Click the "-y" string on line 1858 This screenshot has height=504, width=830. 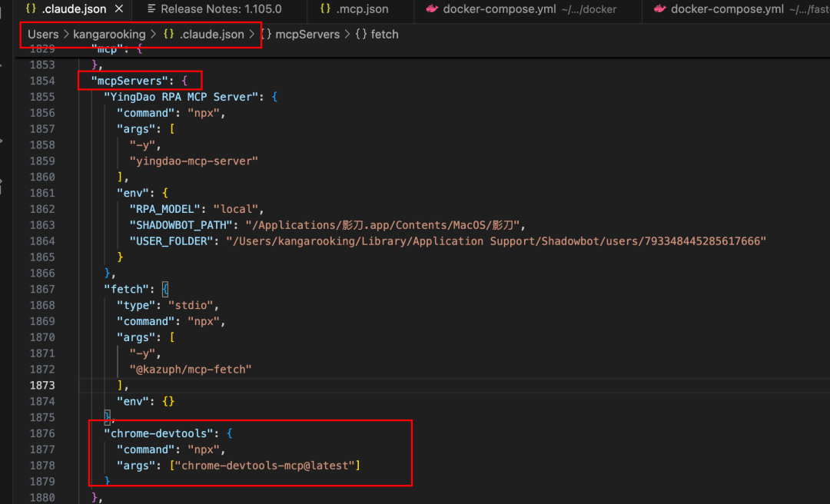click(x=142, y=145)
